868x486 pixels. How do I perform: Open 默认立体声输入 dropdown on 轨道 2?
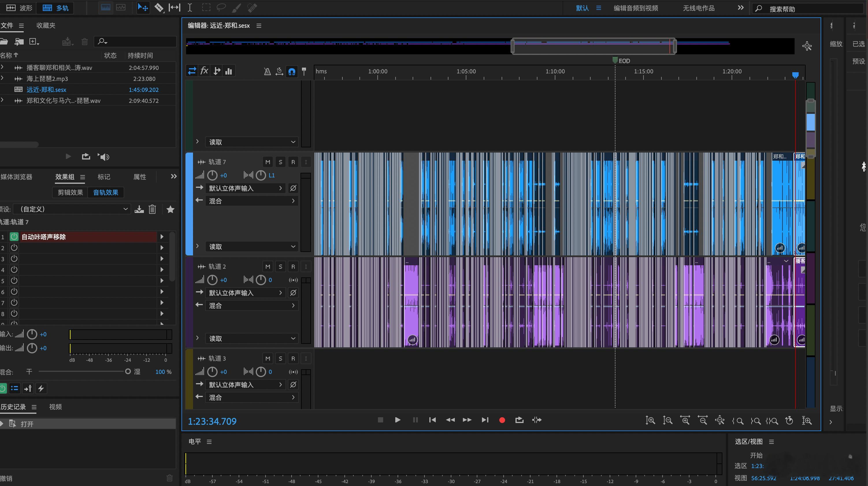coord(245,293)
